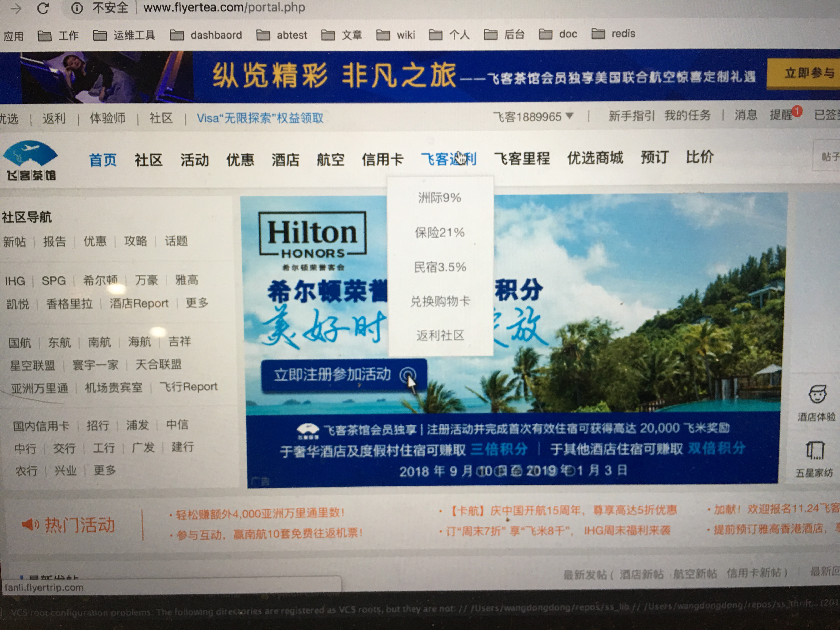Open the IHG community link

point(15,281)
